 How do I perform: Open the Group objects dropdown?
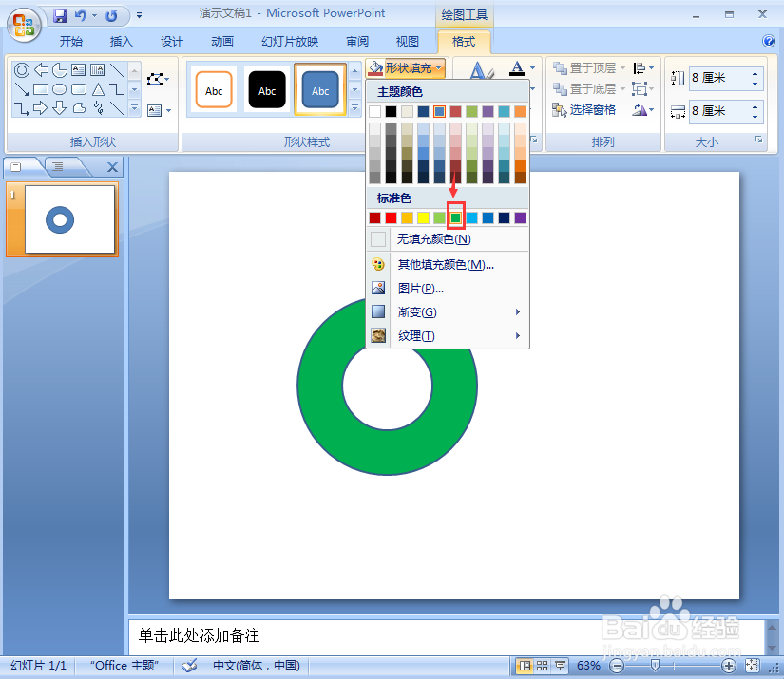click(x=643, y=89)
